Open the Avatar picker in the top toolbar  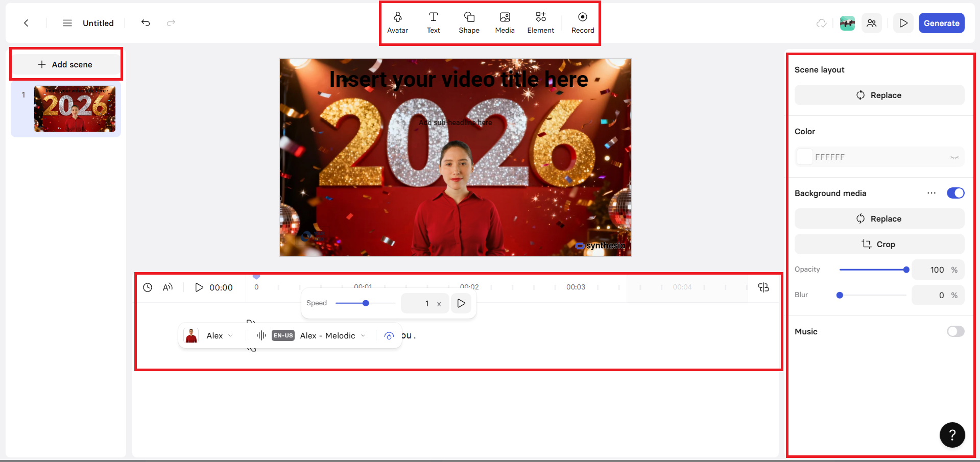(397, 22)
